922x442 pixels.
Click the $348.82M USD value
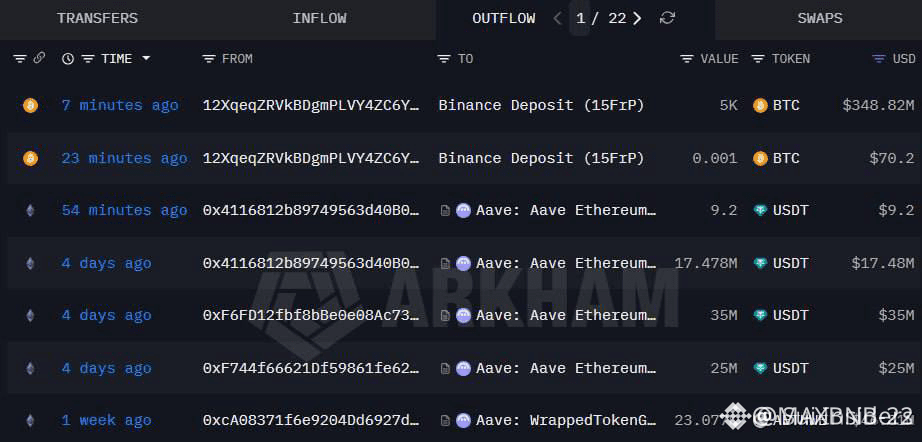878,106
